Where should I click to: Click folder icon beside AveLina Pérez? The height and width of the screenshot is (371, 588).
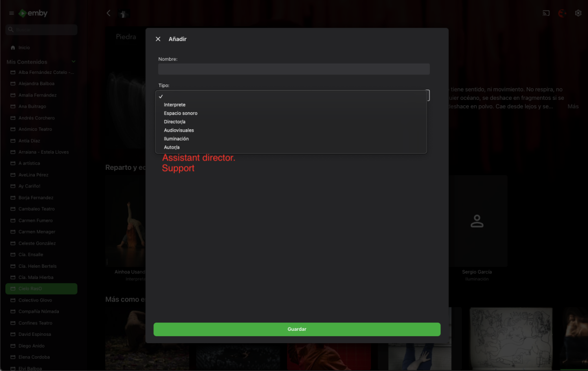pyautogui.click(x=13, y=175)
